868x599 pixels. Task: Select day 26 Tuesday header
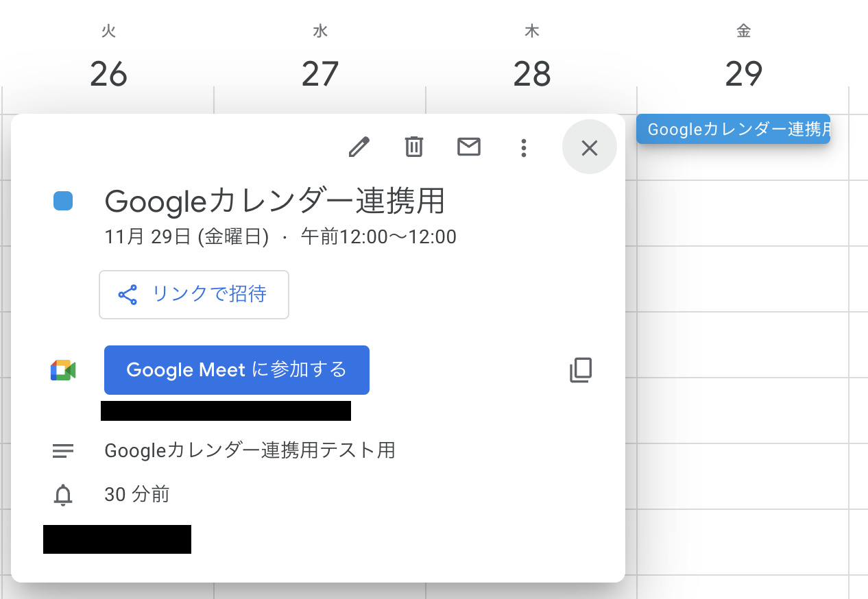coord(108,73)
